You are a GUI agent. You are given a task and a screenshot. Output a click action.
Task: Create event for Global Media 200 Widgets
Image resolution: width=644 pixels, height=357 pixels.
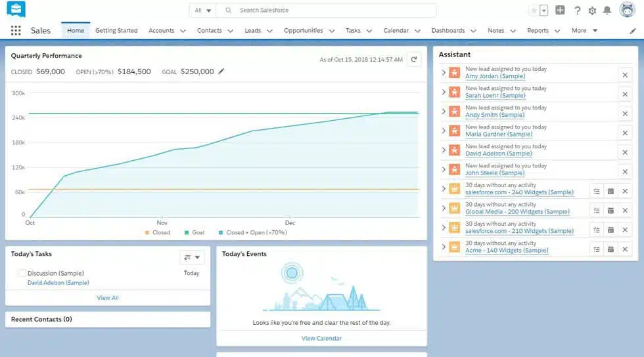coord(610,211)
